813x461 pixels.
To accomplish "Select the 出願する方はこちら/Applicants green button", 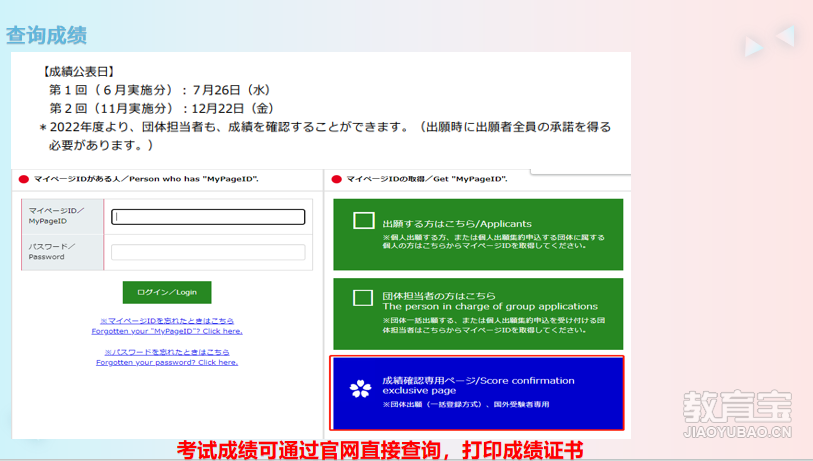I will pos(477,234).
